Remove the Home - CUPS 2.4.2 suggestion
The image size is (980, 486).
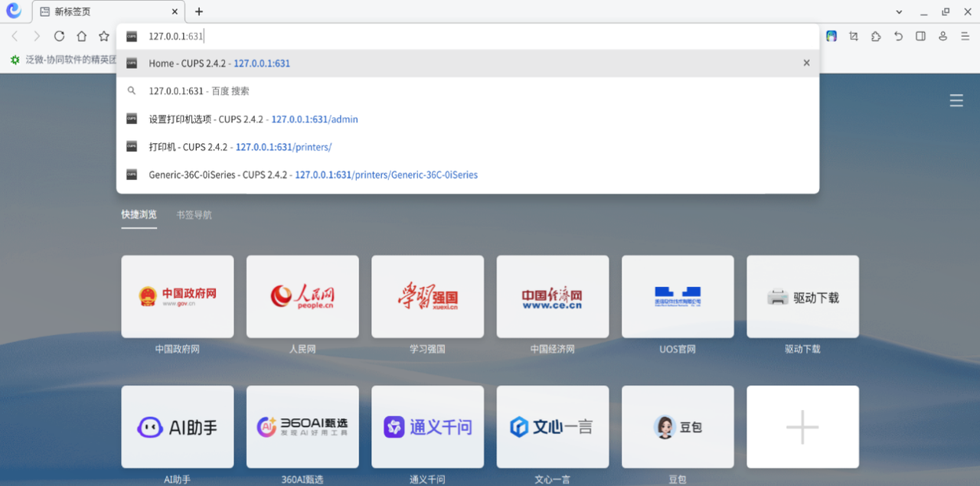[806, 64]
